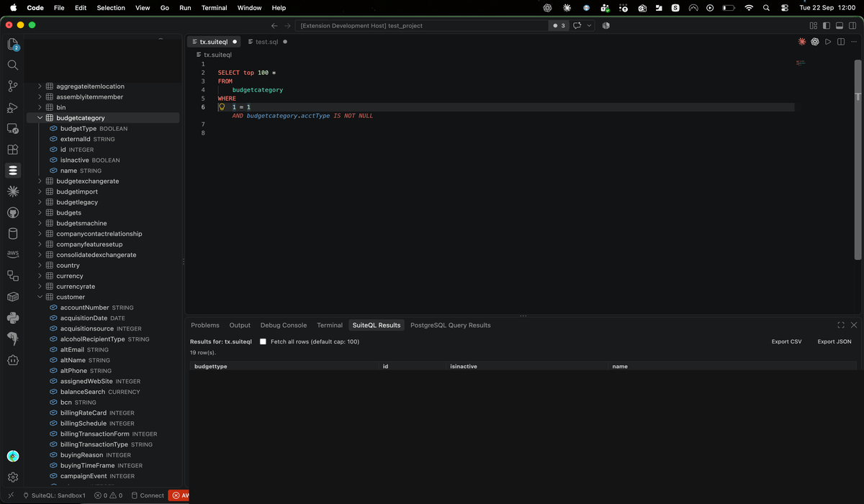Close the bottom panel
Image resolution: width=864 pixels, height=504 pixels.
click(854, 325)
